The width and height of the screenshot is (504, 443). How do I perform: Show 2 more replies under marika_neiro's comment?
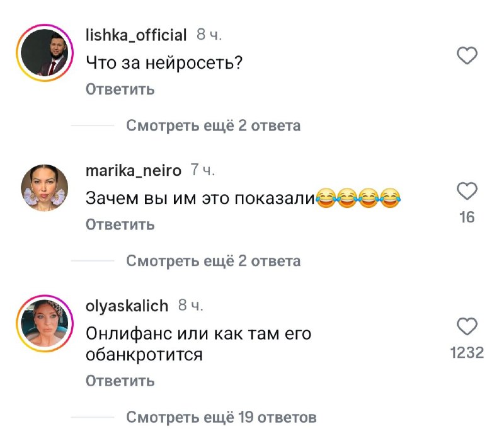pos(213,261)
